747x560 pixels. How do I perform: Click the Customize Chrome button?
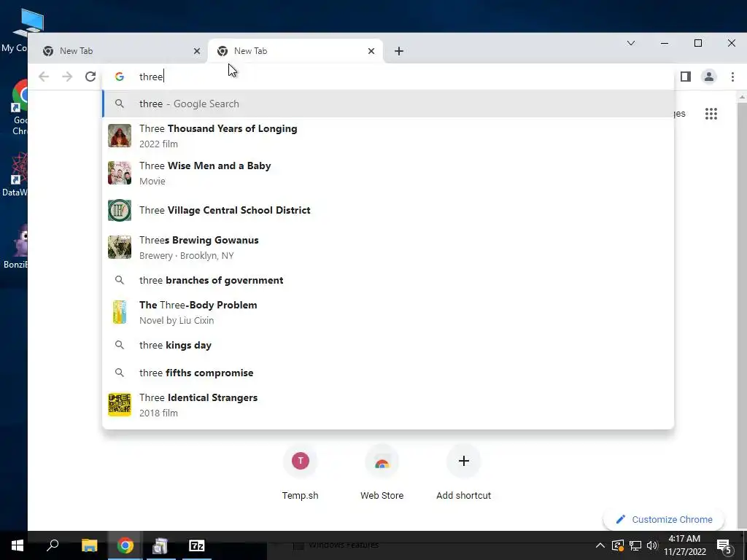click(x=664, y=519)
